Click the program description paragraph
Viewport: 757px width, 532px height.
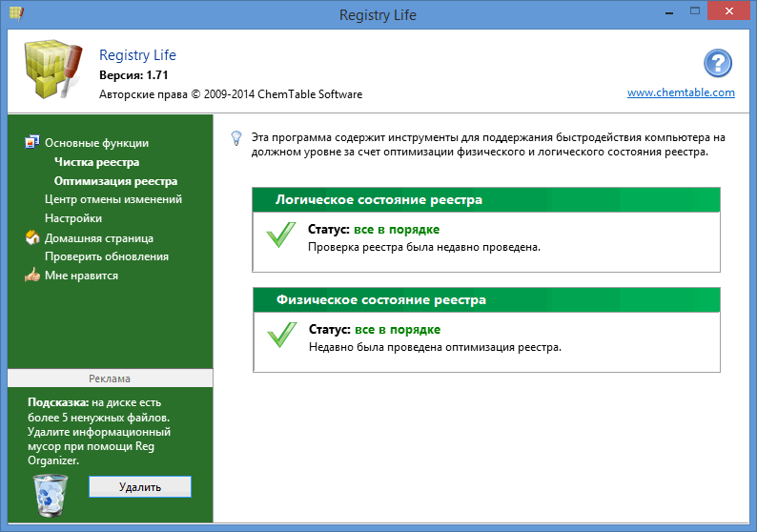click(x=488, y=144)
